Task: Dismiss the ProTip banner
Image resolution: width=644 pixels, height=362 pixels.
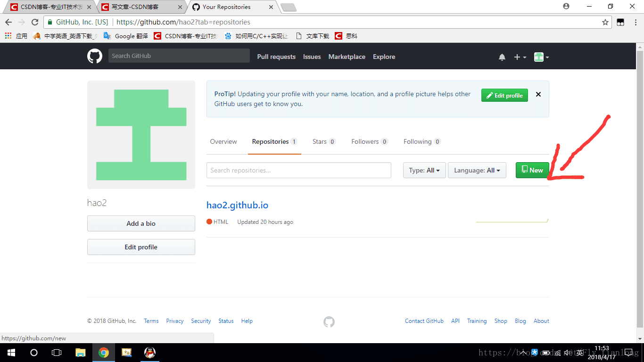Action: 538,94
